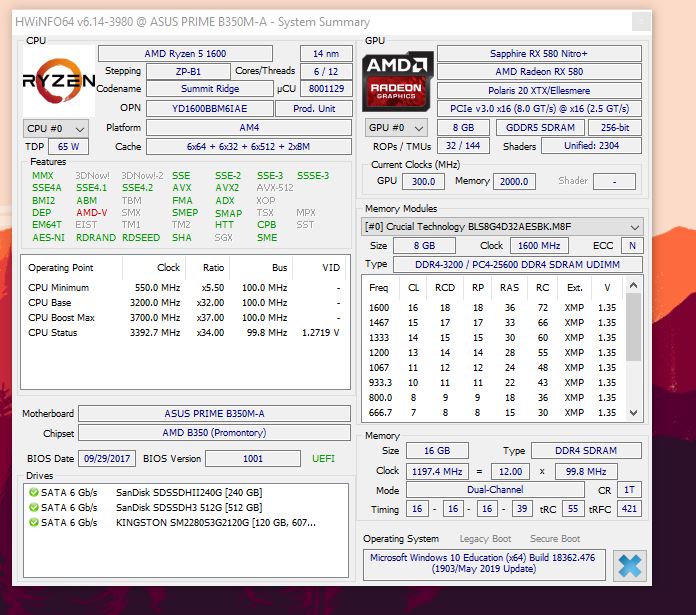Click the Polaris 20 XTX/Ellesmere field
This screenshot has width=696, height=615.
pyautogui.click(x=539, y=91)
